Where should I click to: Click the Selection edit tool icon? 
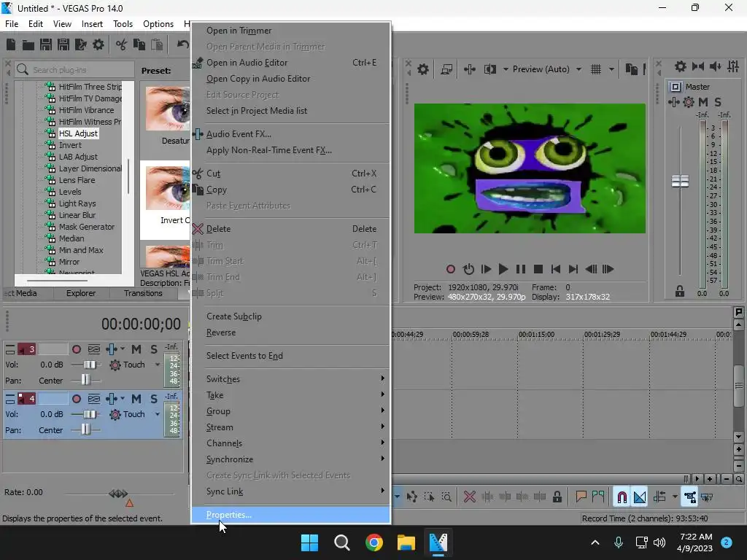[429, 497]
